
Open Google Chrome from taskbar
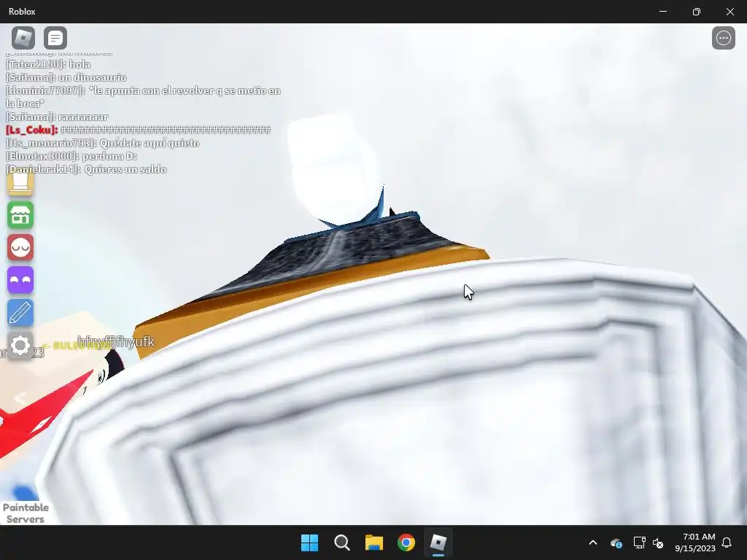point(406,542)
